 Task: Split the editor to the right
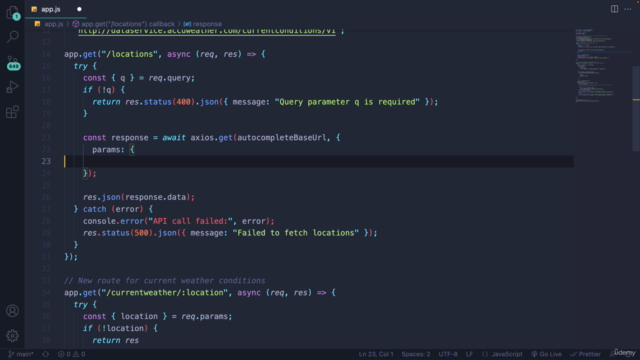point(614,9)
